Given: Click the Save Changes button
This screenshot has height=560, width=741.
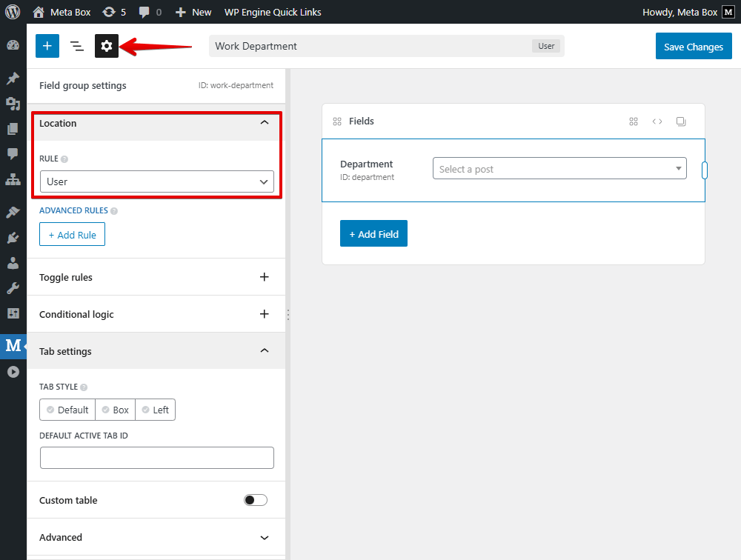Looking at the screenshot, I should point(693,47).
